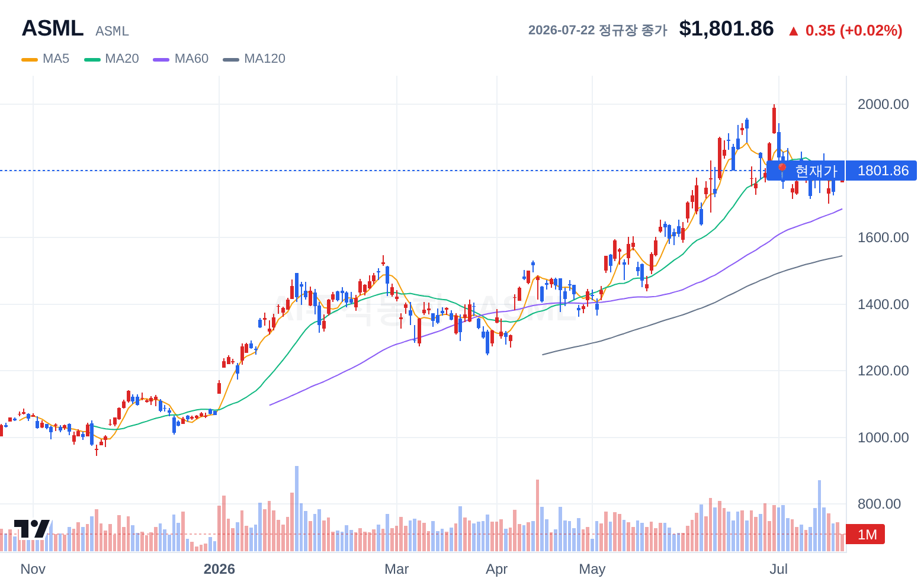Click the Nov time axis label
924x585 pixels.
[33, 569]
